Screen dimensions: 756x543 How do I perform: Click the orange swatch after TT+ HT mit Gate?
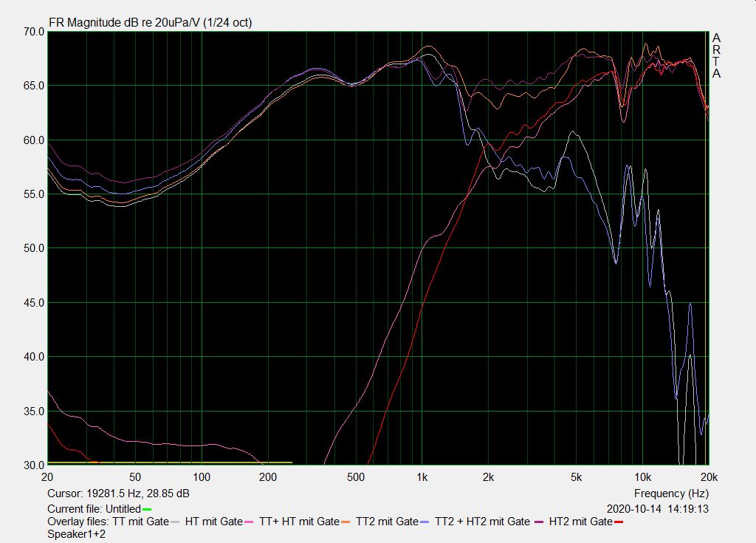[x=346, y=522]
